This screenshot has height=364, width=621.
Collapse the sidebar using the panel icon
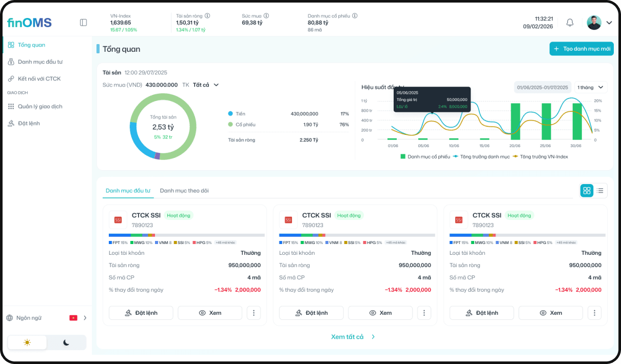(83, 23)
